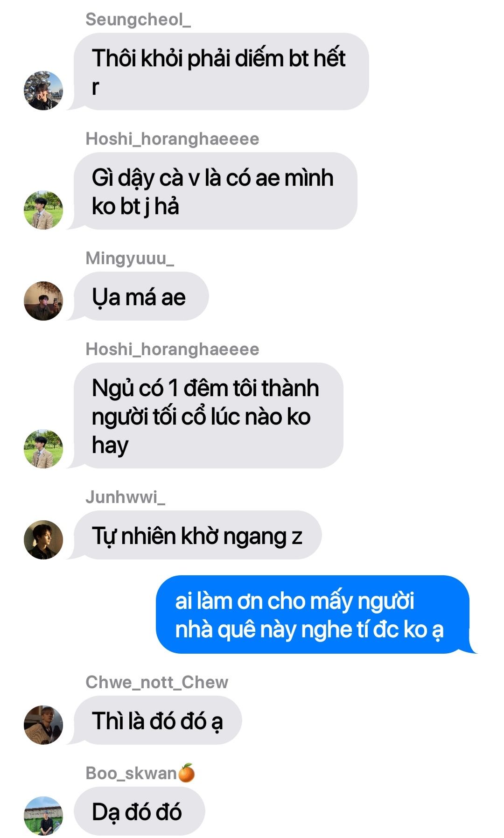Select the blue sent message bubble
504x838 pixels.
click(x=313, y=615)
